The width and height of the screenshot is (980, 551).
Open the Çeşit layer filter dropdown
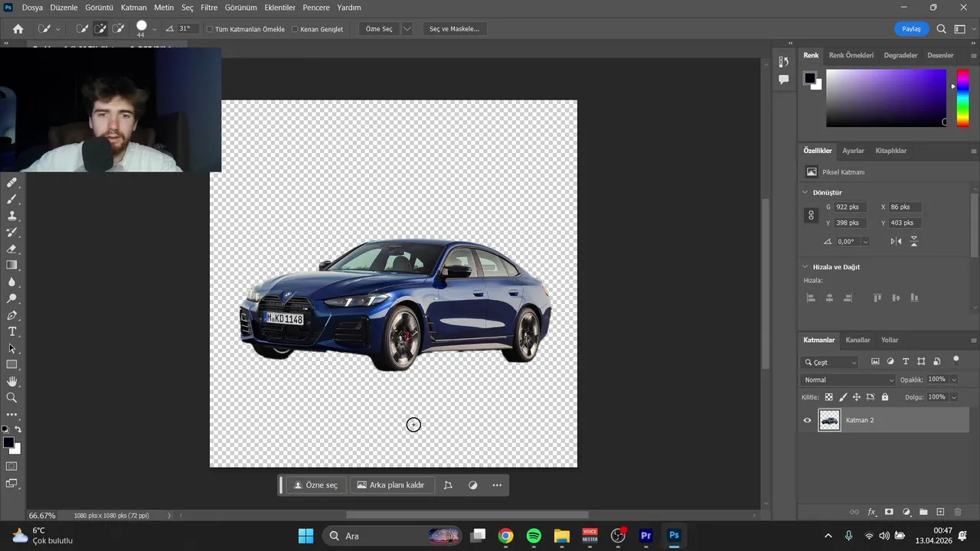click(x=830, y=362)
